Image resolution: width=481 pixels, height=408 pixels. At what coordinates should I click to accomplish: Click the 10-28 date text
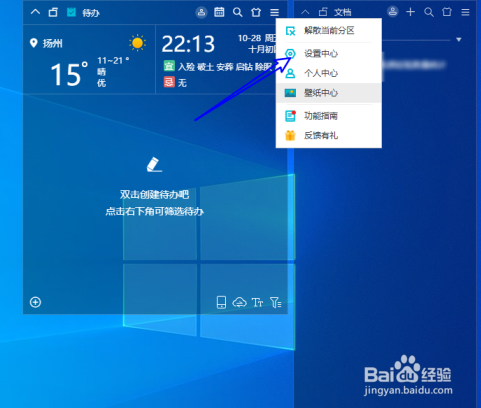click(249, 38)
